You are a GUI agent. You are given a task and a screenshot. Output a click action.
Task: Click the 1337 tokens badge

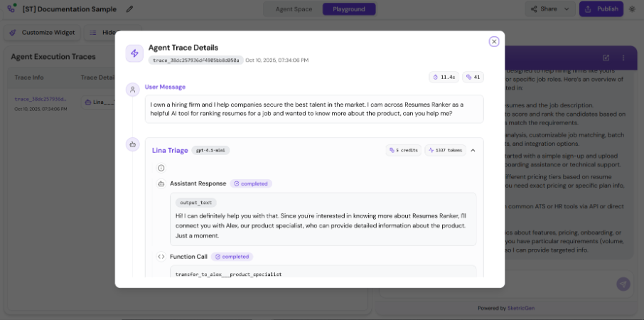445,150
